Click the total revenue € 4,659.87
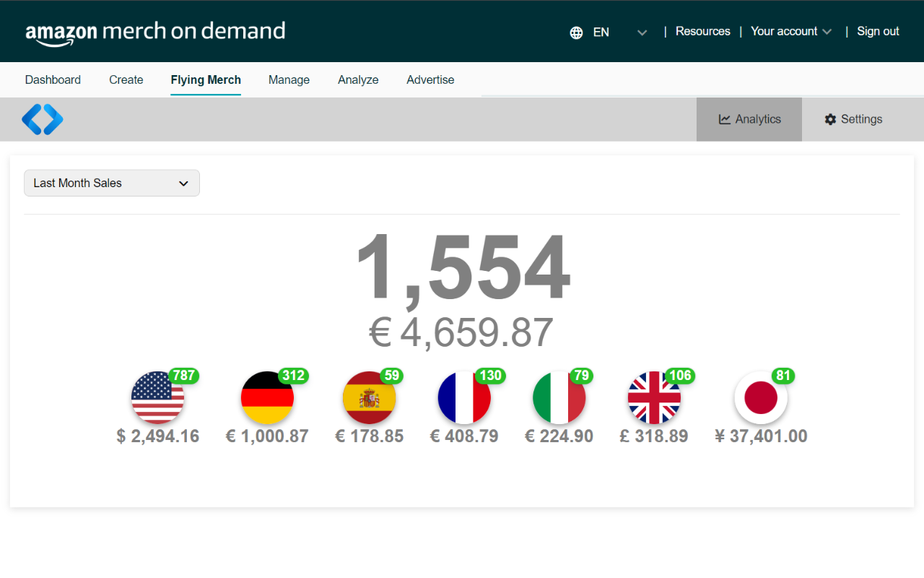 461,333
